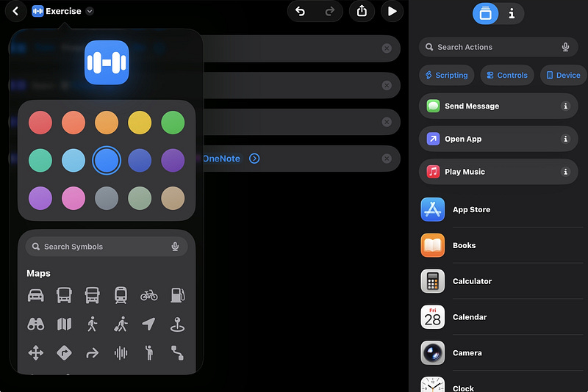Switch to the action library tab

coord(485,13)
